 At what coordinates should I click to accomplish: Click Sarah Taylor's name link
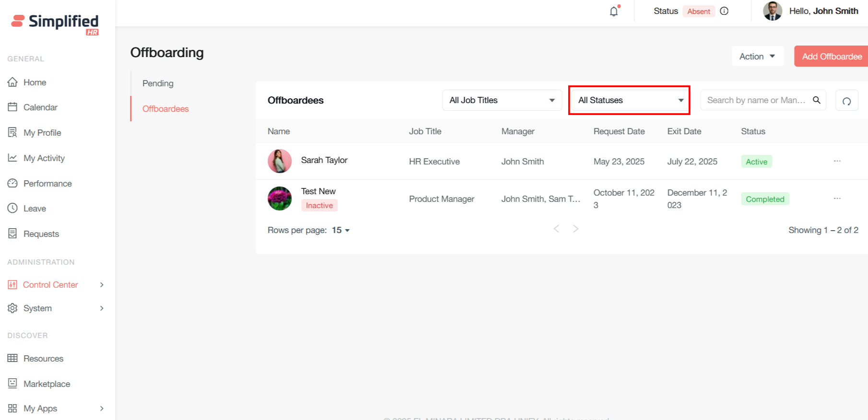[x=324, y=160]
